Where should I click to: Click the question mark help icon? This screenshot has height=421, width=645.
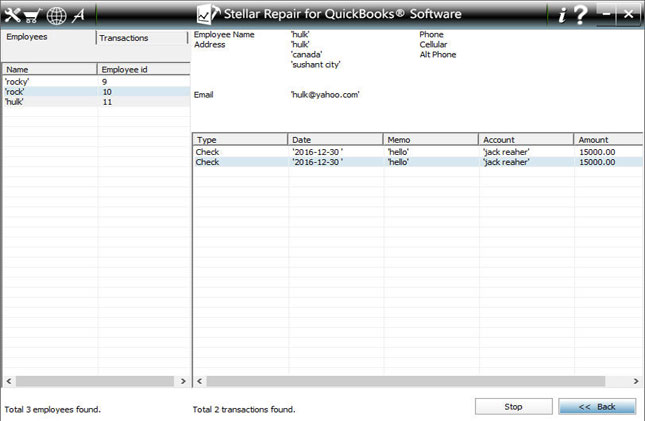580,15
